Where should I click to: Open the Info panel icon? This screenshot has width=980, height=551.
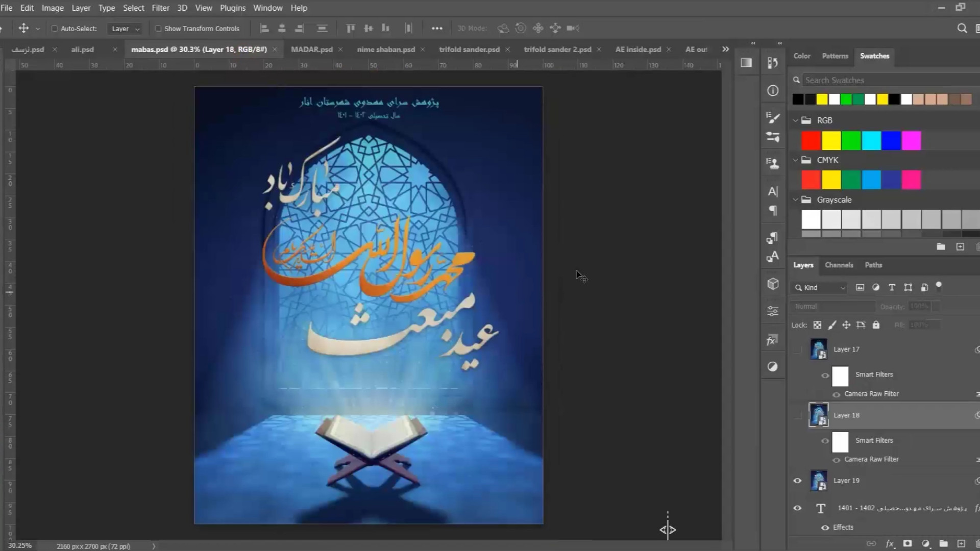click(773, 91)
